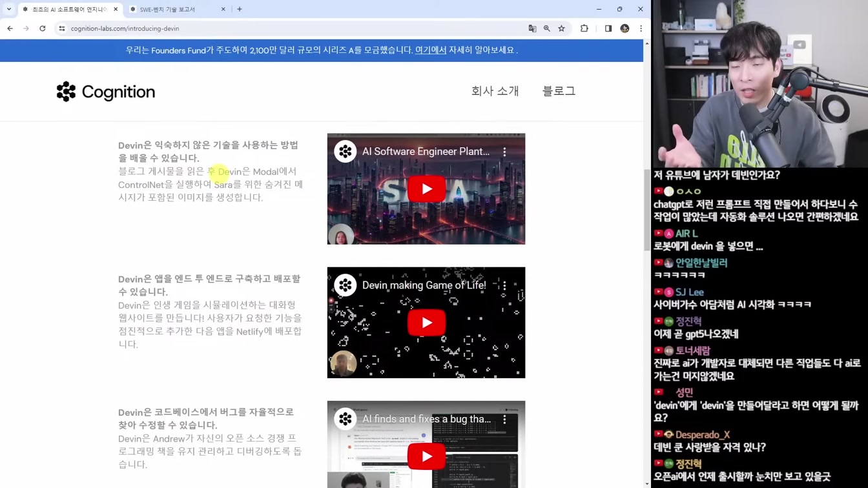
Task: Click heading about 앱을 엔드 투 엔드로 구축
Action: tap(209, 285)
